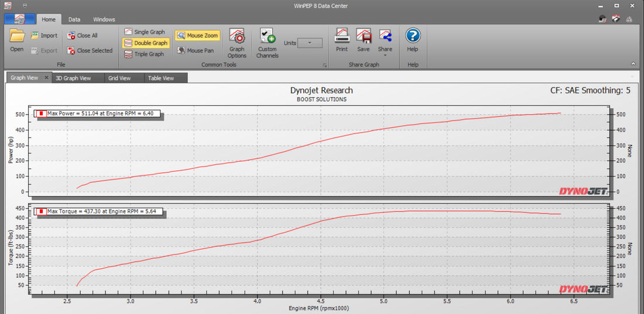The width and height of the screenshot is (644, 314).
Task: Click Close Selected in the File group
Action: pos(90,51)
